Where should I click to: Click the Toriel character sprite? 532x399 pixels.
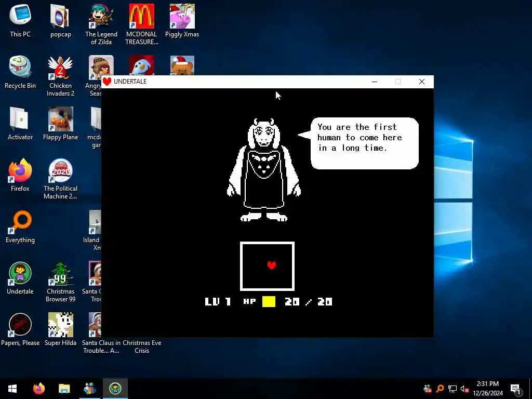[x=264, y=170]
